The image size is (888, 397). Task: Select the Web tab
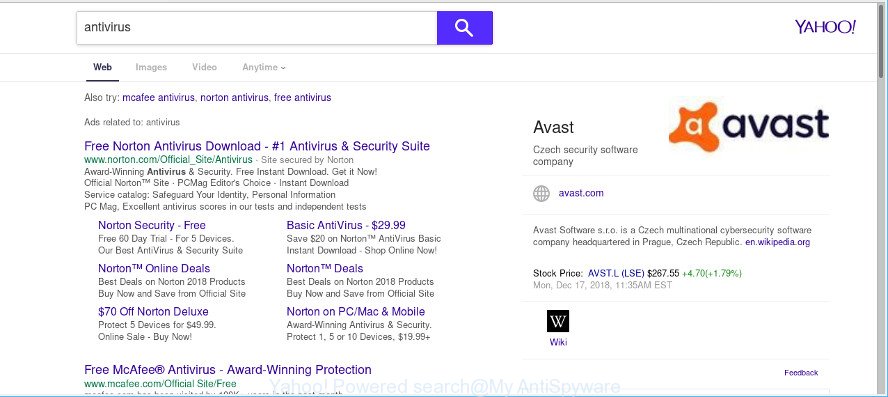tap(103, 67)
